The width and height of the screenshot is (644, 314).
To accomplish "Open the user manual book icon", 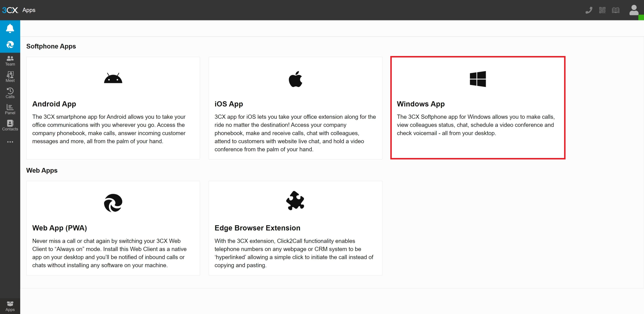I will click(x=616, y=10).
